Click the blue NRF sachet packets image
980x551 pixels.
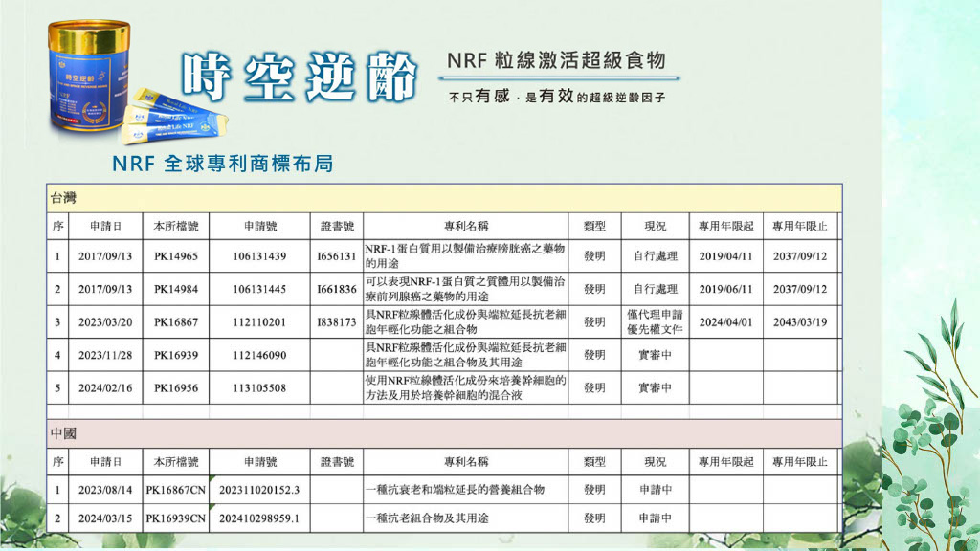tap(174, 117)
